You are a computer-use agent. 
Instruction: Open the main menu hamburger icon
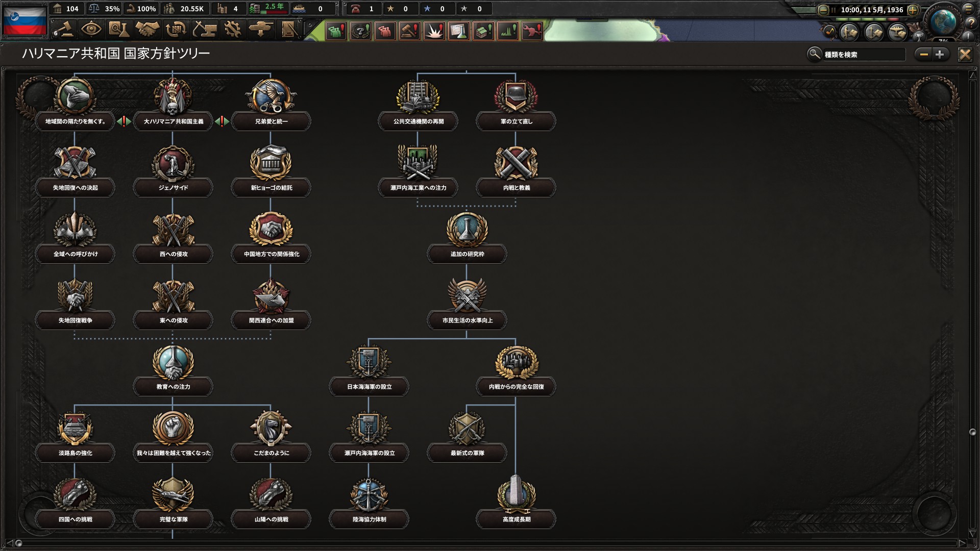968,8
